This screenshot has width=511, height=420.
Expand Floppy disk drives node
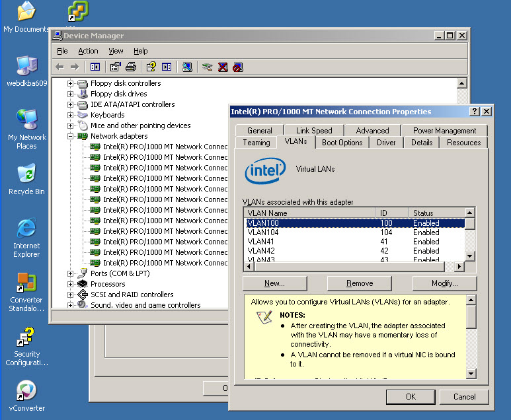pos(70,94)
